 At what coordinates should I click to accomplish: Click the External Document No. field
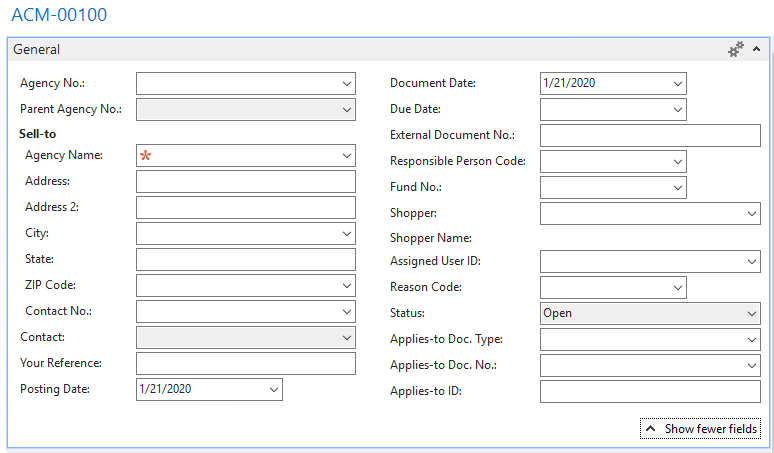(x=650, y=135)
